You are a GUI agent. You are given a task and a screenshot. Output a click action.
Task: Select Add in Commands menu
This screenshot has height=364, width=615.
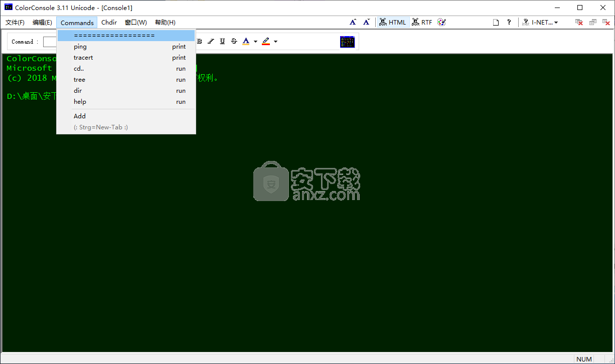pos(126,116)
